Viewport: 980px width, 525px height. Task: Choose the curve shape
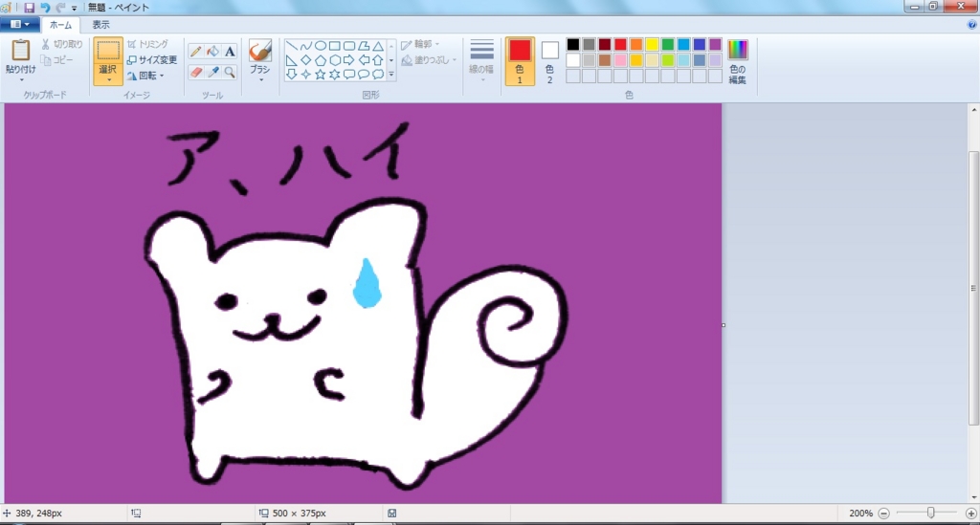point(305,46)
